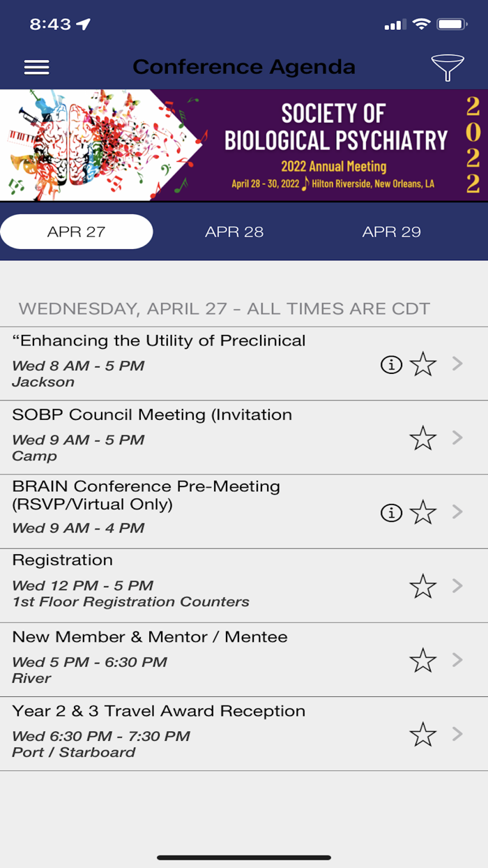Switch to the APR 29 tab
Viewport: 488px width, 868px height.
[392, 232]
